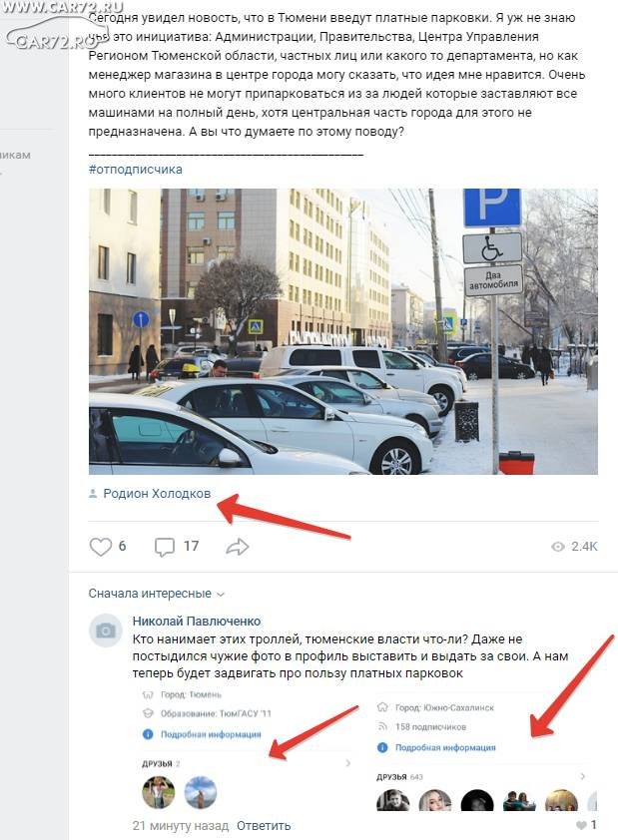Expand the right profile's Друзья 643 chevron
Screen dimensions: 618x840
pos(583,776)
